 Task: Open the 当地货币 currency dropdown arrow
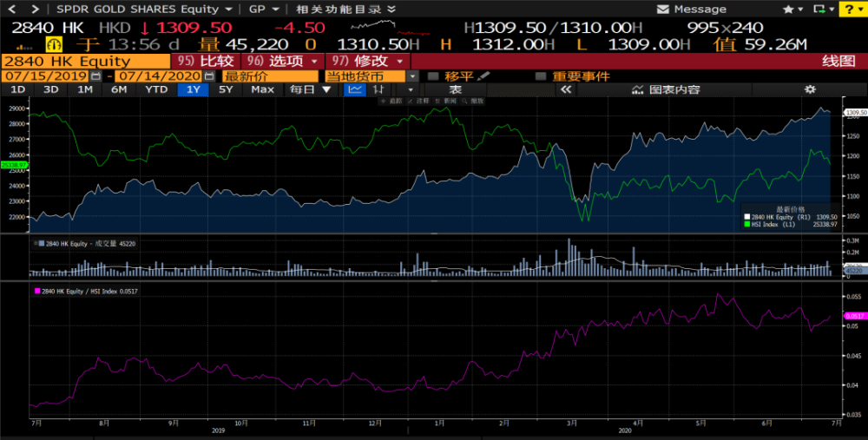(x=412, y=76)
